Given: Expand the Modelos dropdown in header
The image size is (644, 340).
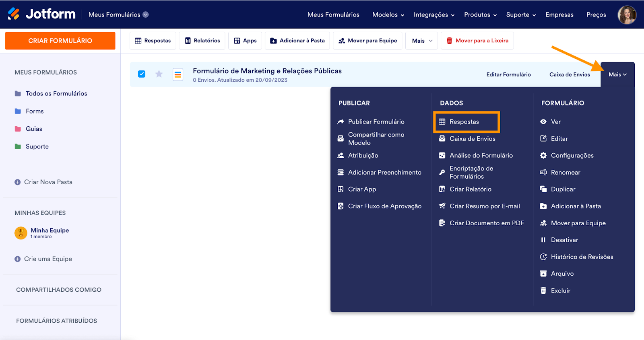Looking at the screenshot, I should [388, 15].
